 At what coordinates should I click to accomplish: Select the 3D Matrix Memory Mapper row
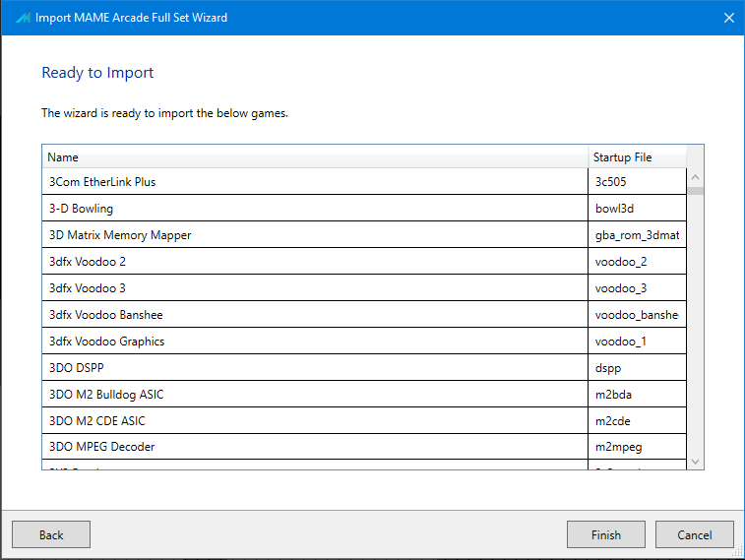point(364,234)
